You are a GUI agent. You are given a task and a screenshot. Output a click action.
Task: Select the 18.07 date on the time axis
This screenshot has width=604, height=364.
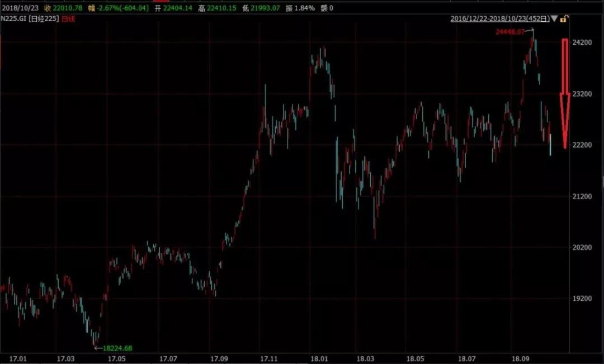[x=467, y=358]
